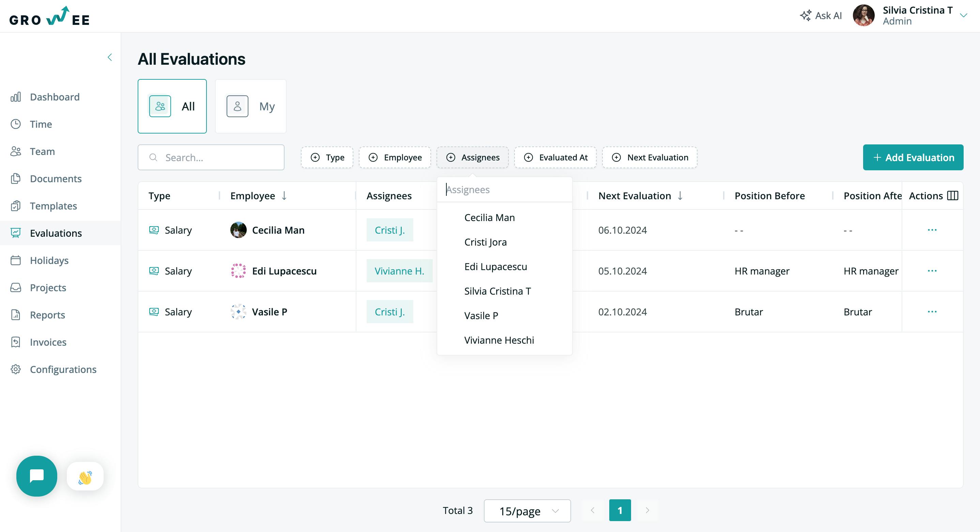Open column settings icon next to Actions
980x532 pixels.
pyautogui.click(x=953, y=195)
